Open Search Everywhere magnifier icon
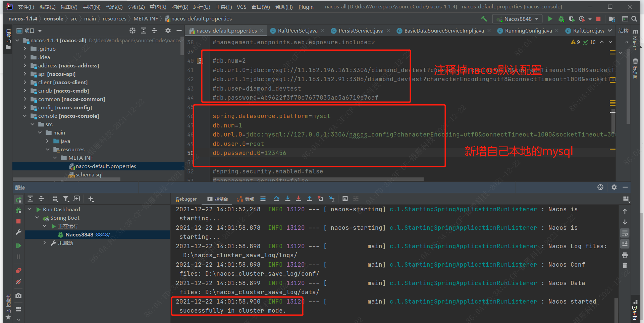 point(634,19)
